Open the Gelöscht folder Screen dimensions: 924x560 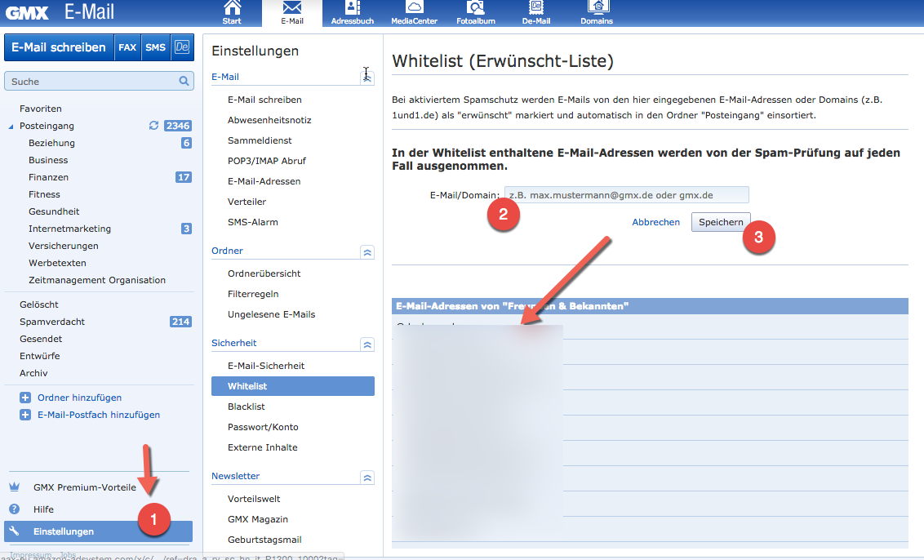coord(39,304)
